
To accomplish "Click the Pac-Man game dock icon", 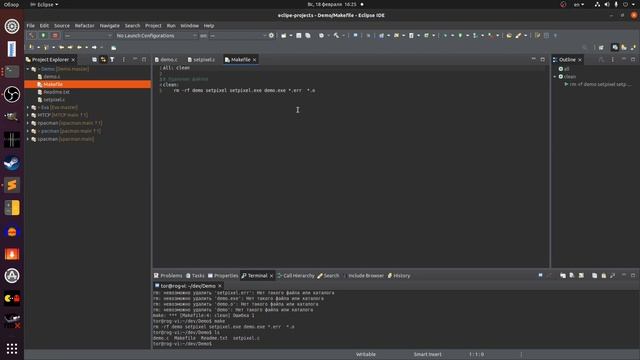I will click(12, 299).
